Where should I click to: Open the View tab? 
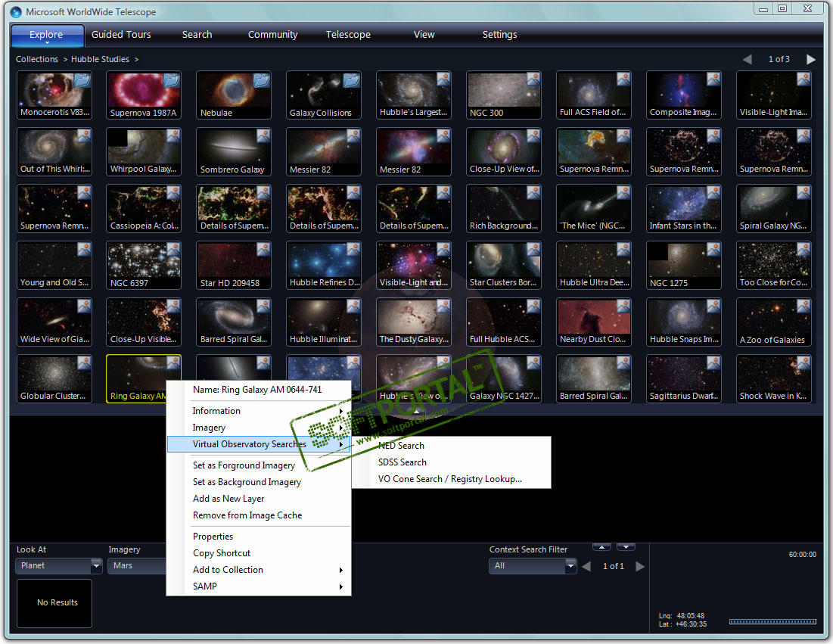tap(424, 35)
